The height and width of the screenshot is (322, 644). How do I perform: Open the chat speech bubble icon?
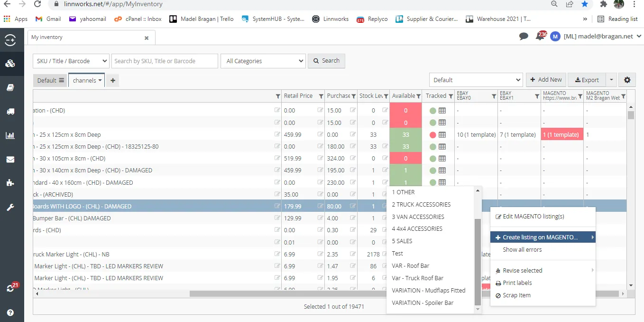point(524,37)
